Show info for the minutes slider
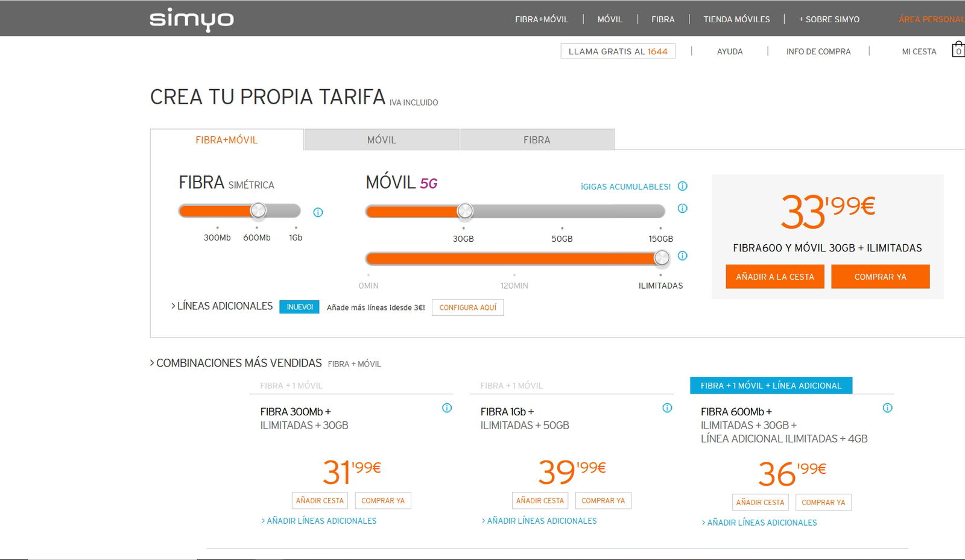This screenshot has width=965, height=560. tap(682, 256)
